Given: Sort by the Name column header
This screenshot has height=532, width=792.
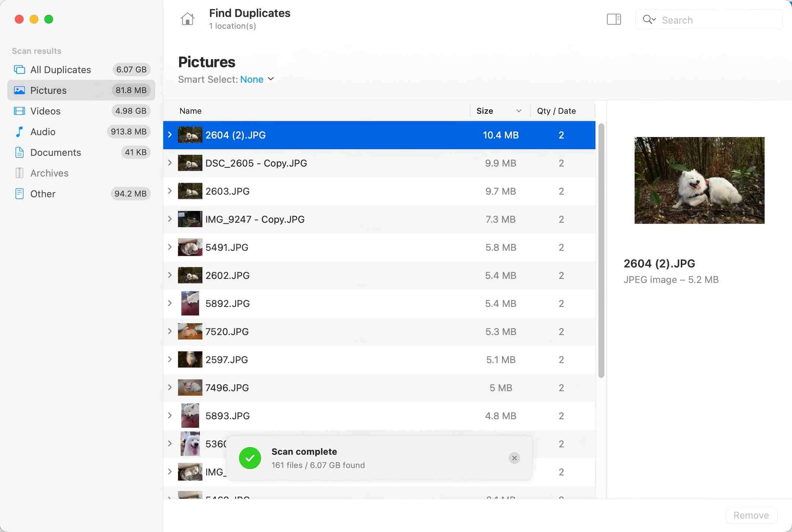Looking at the screenshot, I should tap(191, 111).
